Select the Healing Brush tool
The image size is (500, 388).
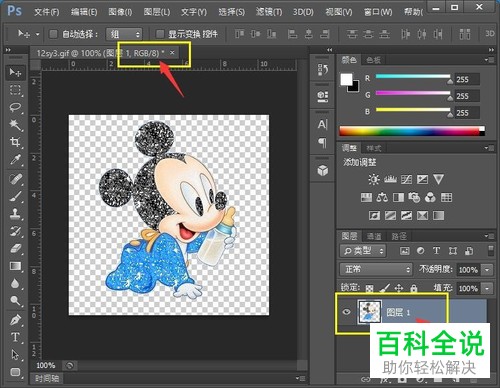(15, 179)
